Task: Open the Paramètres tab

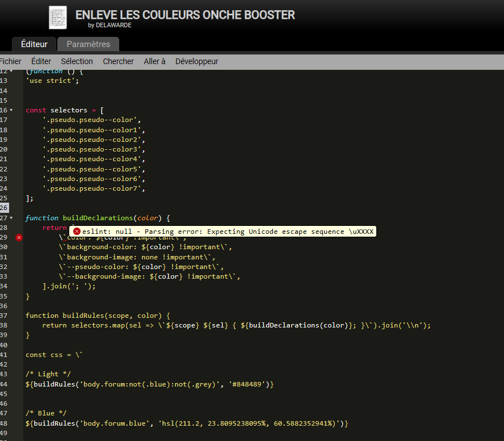Action: click(x=88, y=44)
